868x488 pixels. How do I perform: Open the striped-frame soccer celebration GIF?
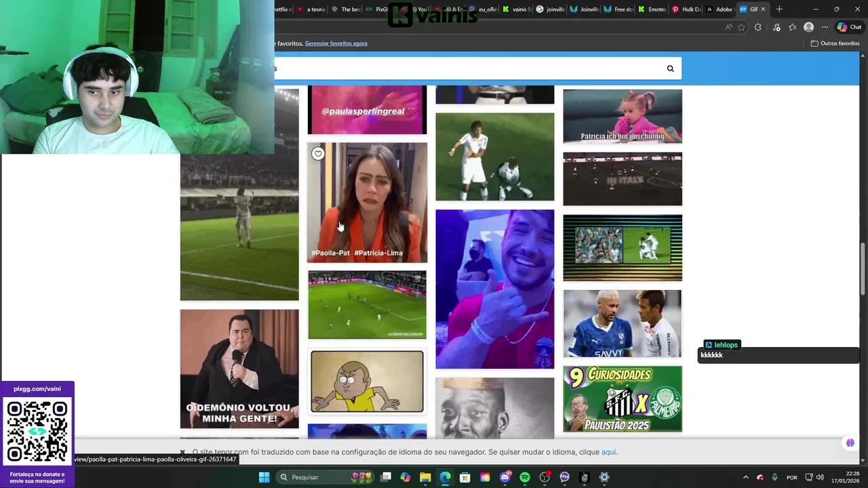pos(623,247)
